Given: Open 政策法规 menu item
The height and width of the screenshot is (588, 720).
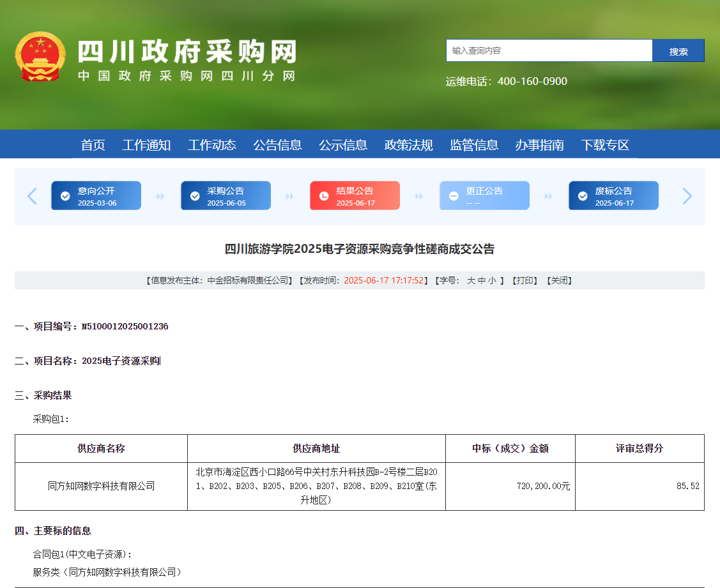Looking at the screenshot, I should pos(409,145).
